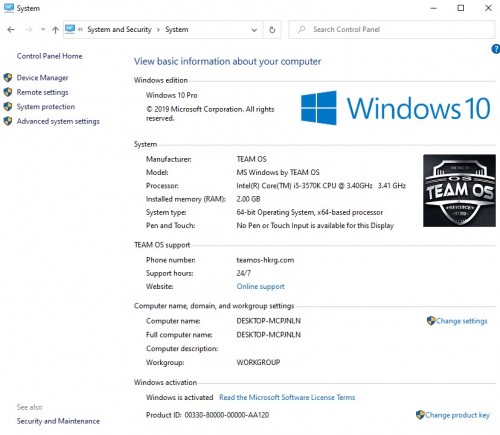Click shield icon beside Remote settings
The width and height of the screenshot is (500, 435).
8,92
